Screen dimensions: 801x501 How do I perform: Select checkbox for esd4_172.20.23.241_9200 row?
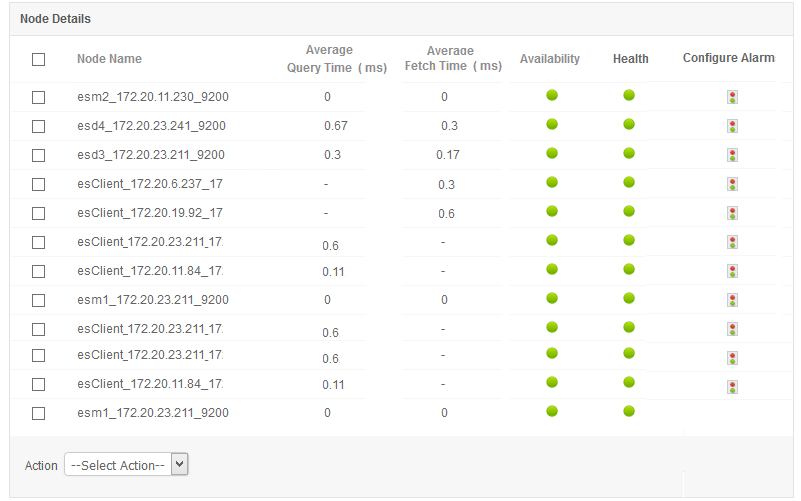39,127
